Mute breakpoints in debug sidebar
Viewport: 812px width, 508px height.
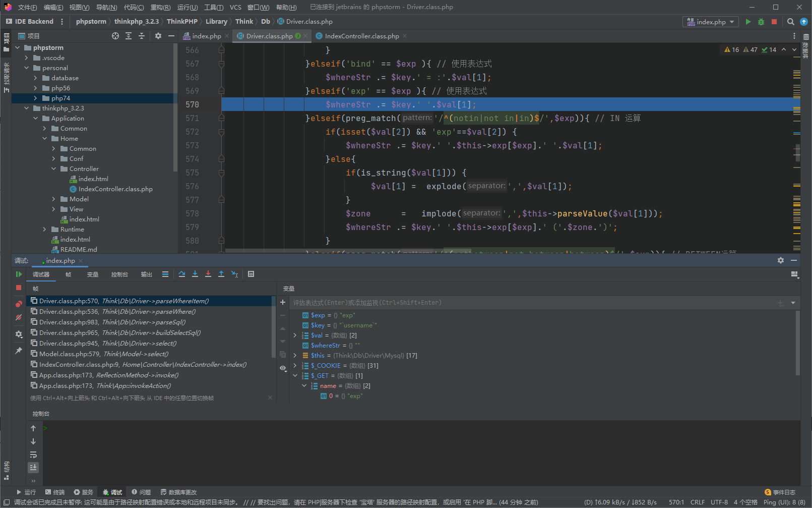coord(19,317)
